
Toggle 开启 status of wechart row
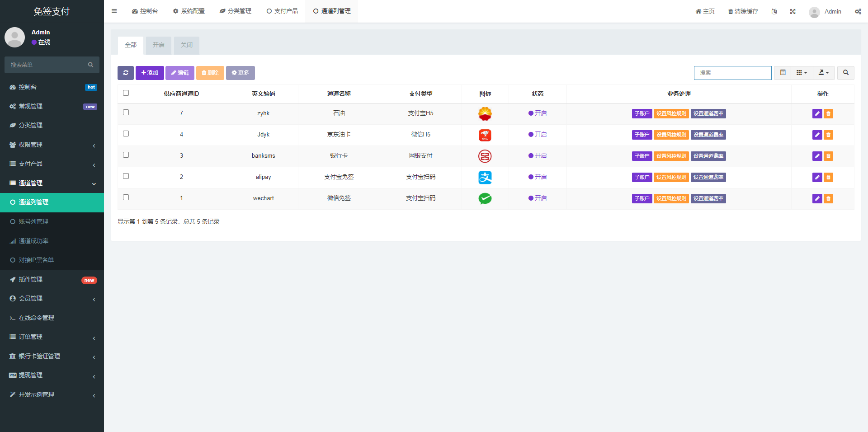[x=538, y=198]
